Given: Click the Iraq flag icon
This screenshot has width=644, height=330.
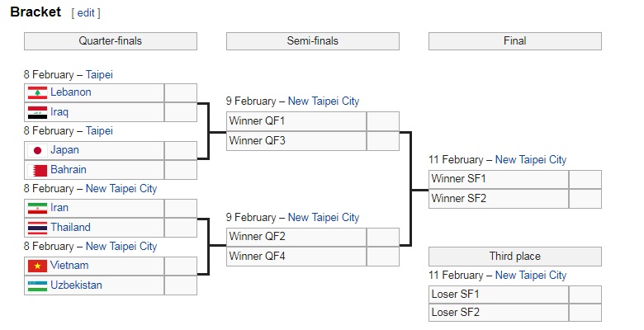Looking at the screenshot, I should click(37, 112).
